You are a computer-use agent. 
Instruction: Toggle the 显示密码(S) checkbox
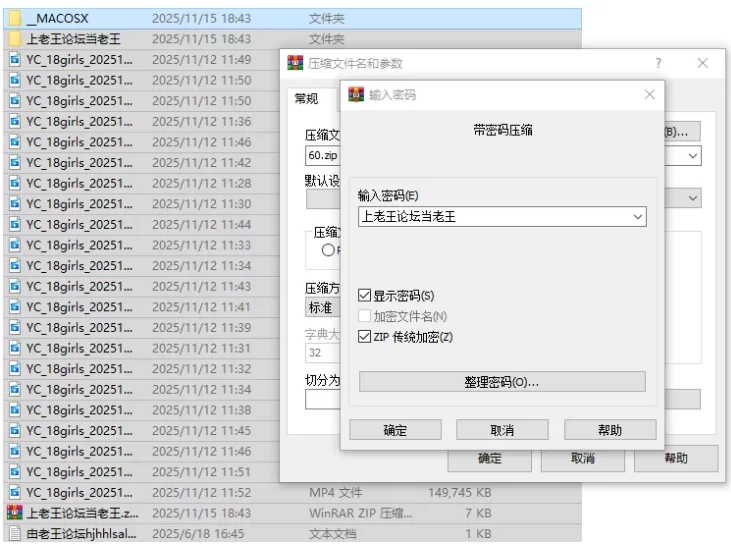[365, 296]
